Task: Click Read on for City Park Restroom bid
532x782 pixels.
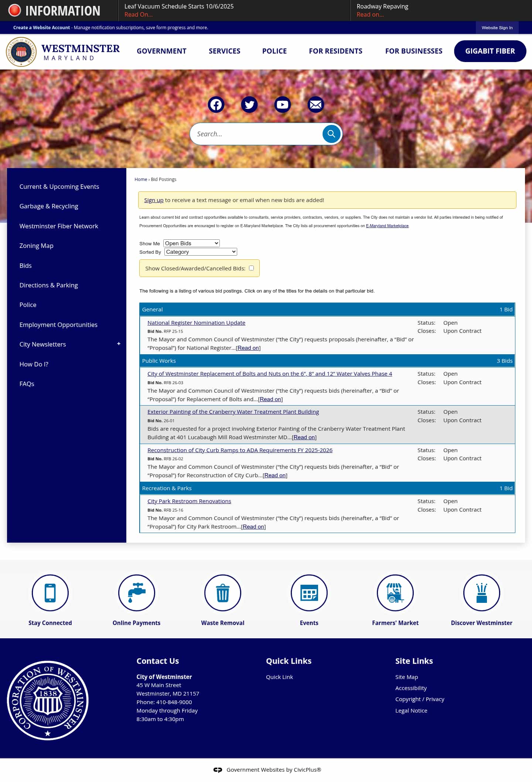Action: (x=253, y=527)
